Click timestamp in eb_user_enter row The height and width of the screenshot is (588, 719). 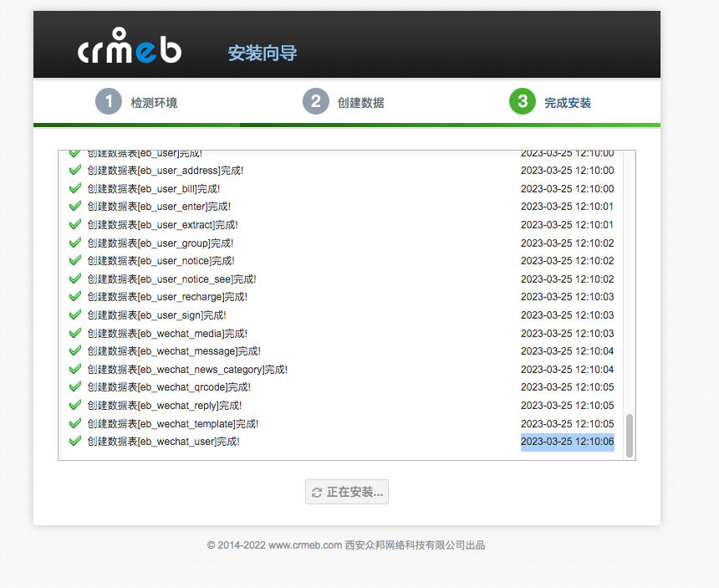click(x=567, y=207)
